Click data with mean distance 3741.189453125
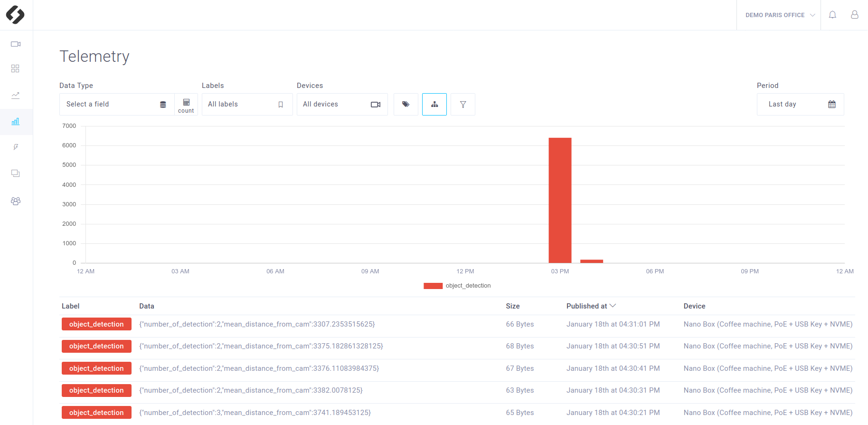868x425 pixels. pos(255,413)
